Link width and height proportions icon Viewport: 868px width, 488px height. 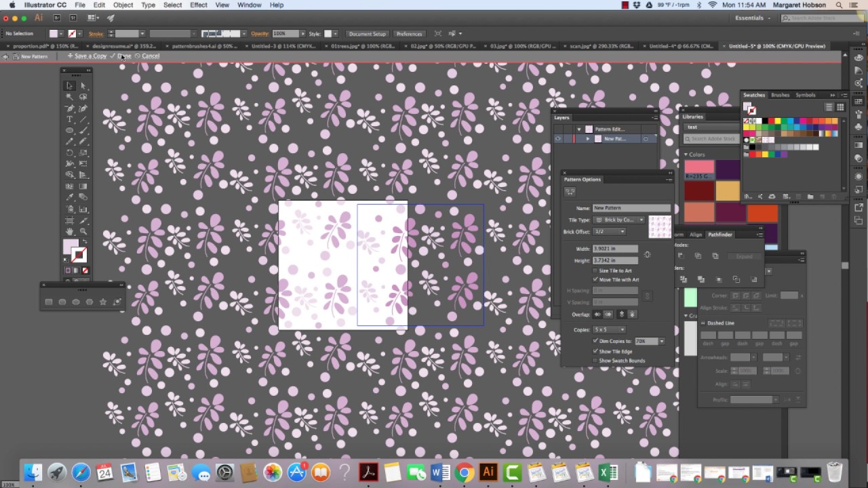(x=647, y=255)
